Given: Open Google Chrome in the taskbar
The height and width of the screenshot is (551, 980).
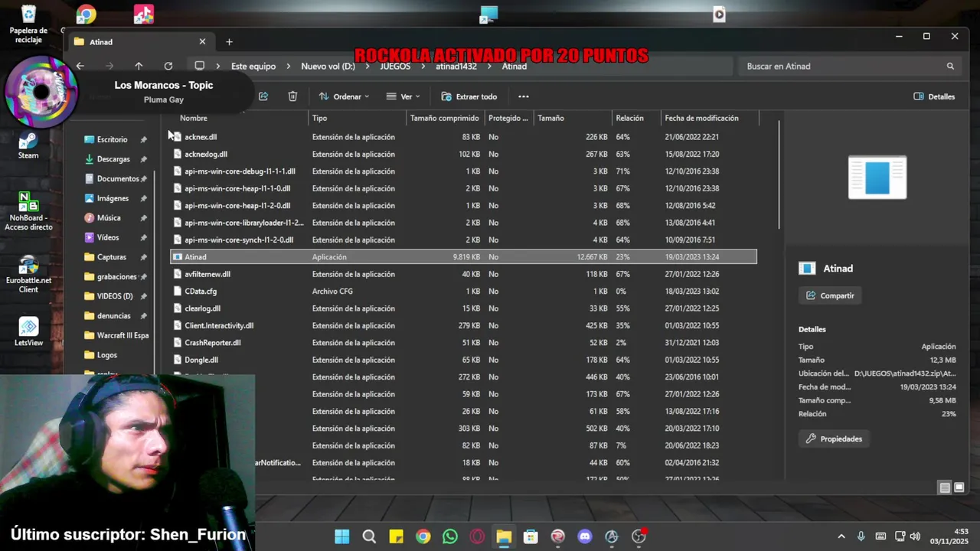Looking at the screenshot, I should click(x=423, y=536).
